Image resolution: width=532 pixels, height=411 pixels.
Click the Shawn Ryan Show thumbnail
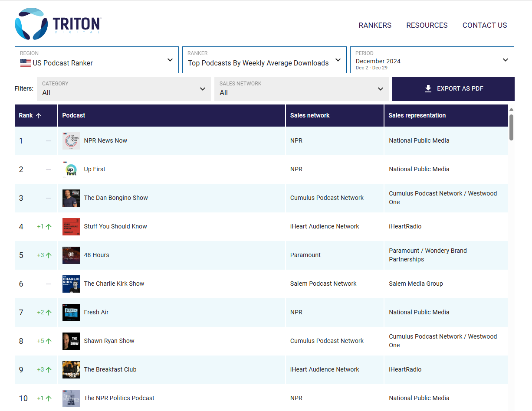71,341
